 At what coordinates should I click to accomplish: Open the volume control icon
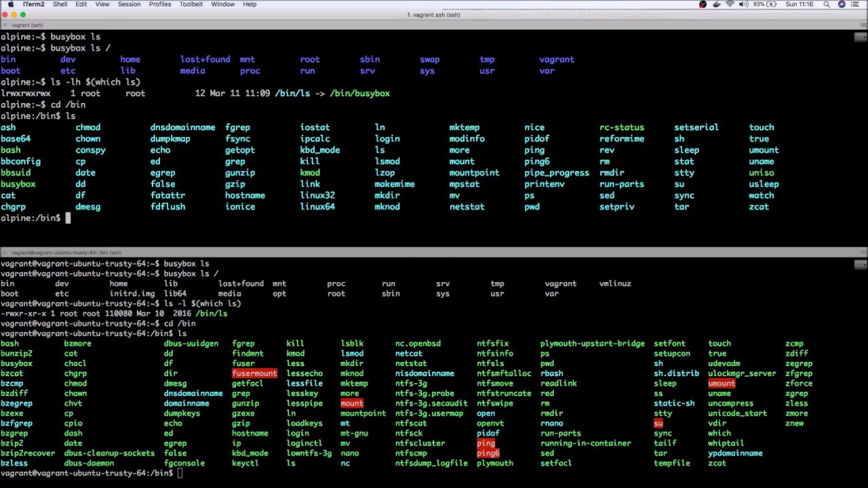(743, 4)
